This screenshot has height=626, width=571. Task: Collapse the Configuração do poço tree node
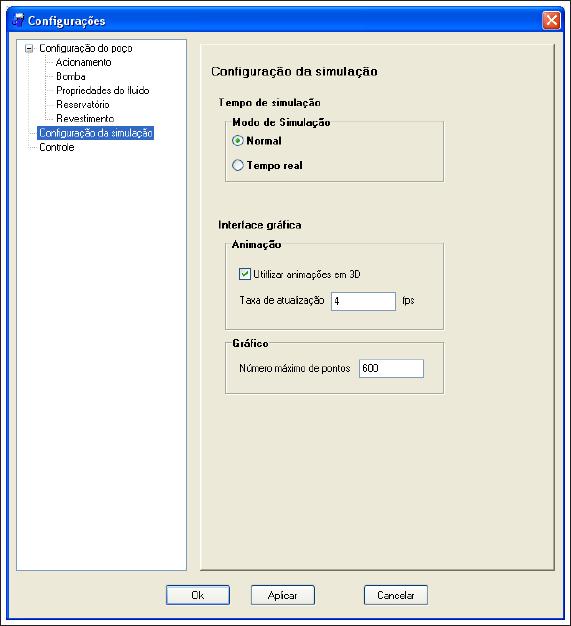(x=29, y=49)
